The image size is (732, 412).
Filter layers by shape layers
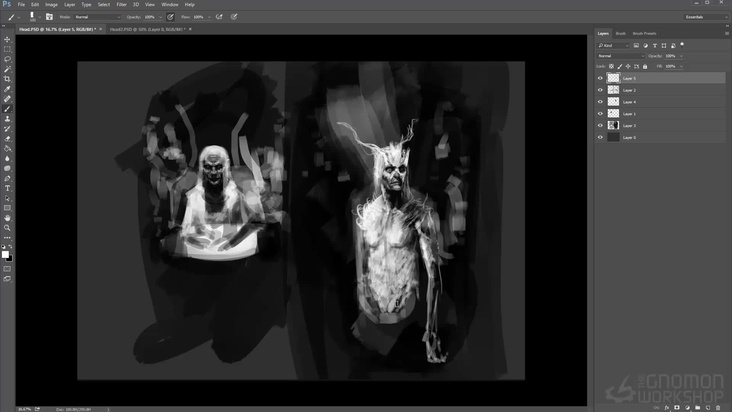click(664, 45)
